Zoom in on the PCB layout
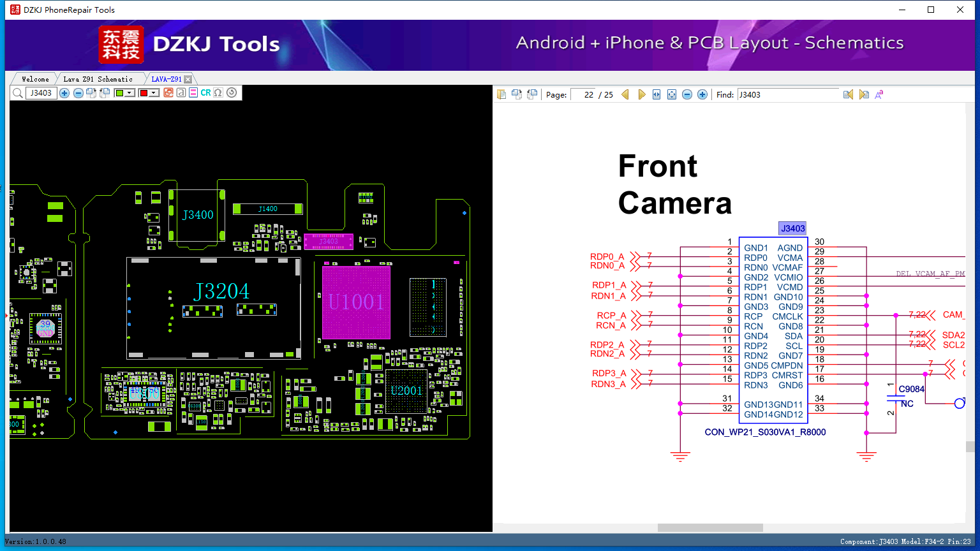The height and width of the screenshot is (551, 980). pyautogui.click(x=64, y=93)
